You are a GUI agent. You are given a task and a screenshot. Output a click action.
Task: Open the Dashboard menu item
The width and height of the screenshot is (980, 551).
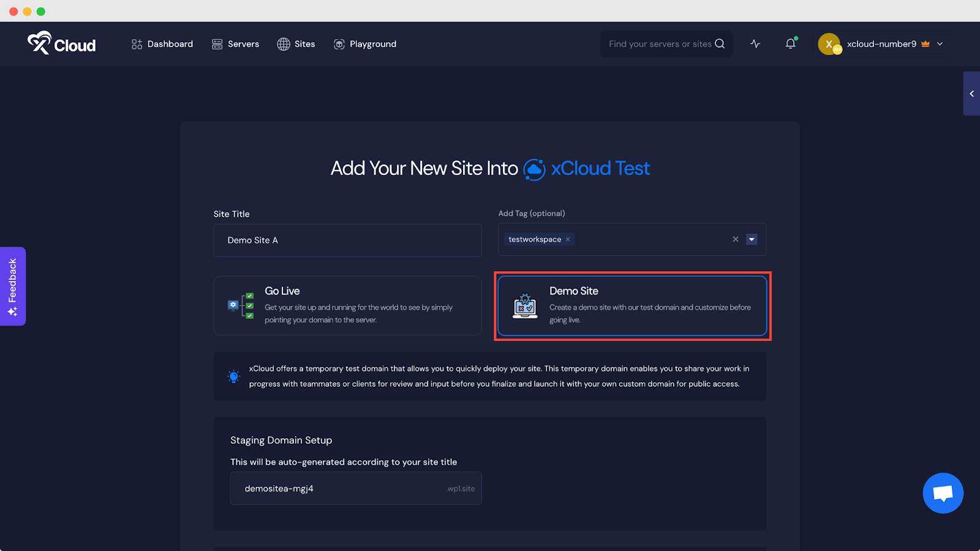tap(162, 43)
